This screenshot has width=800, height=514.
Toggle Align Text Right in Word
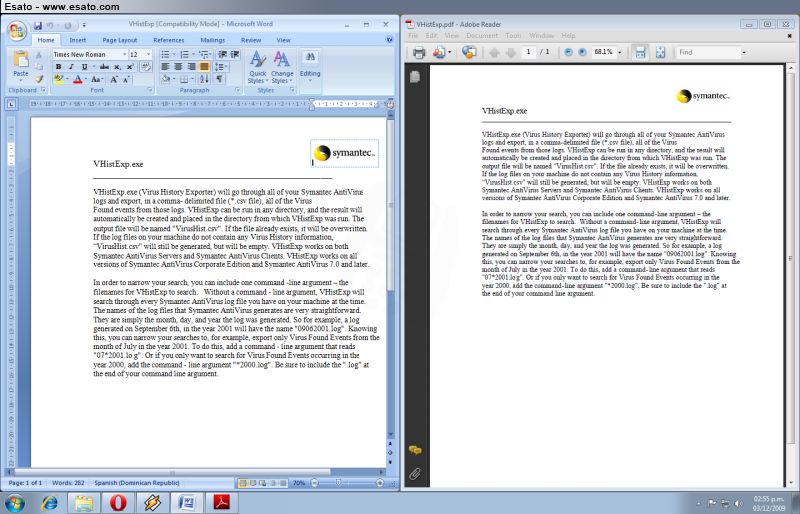tap(191, 67)
